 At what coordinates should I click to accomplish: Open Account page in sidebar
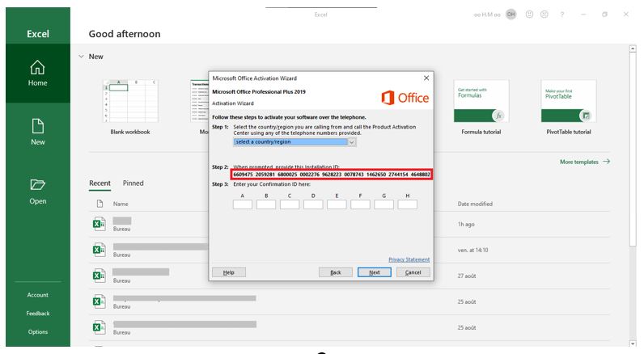coord(38,295)
